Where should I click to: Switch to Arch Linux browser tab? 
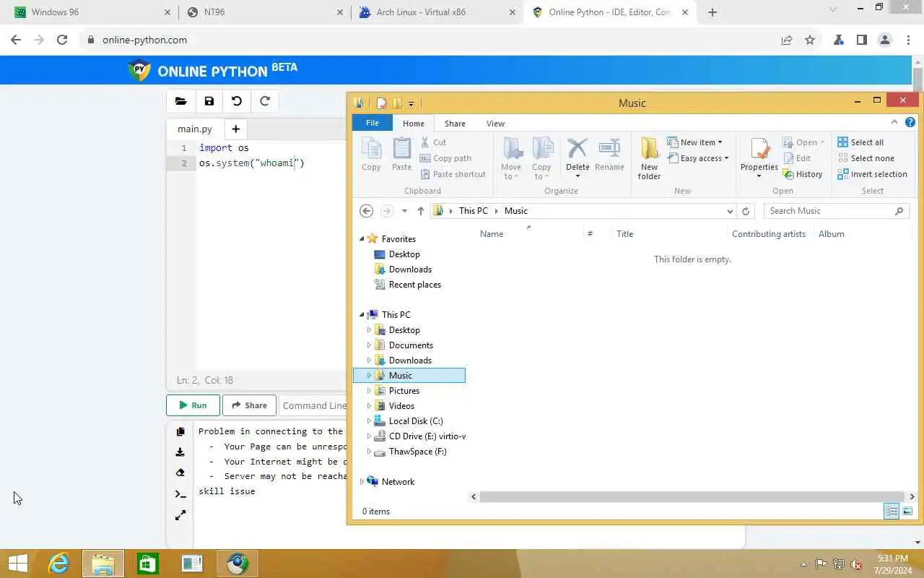[x=437, y=12]
